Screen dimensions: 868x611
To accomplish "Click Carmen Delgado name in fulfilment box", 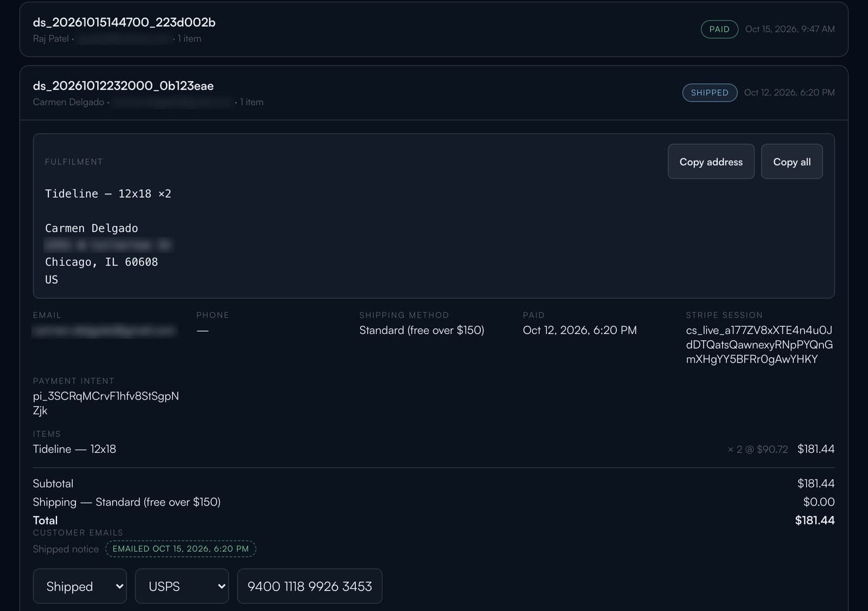I will pyautogui.click(x=92, y=228).
